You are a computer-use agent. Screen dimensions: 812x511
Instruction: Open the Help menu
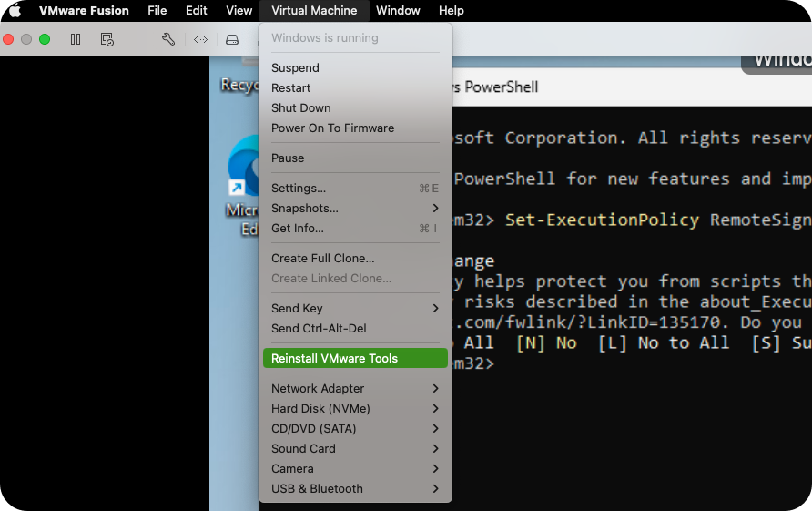pyautogui.click(x=451, y=10)
